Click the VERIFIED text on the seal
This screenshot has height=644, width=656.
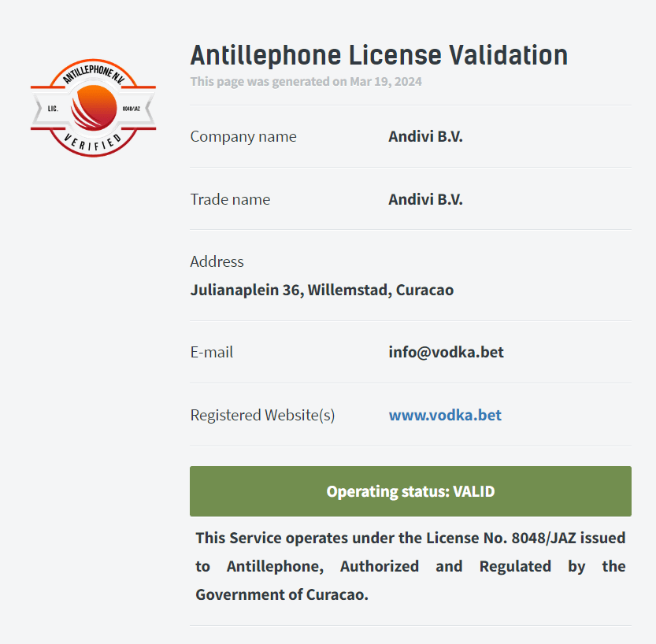pyautogui.click(x=93, y=142)
